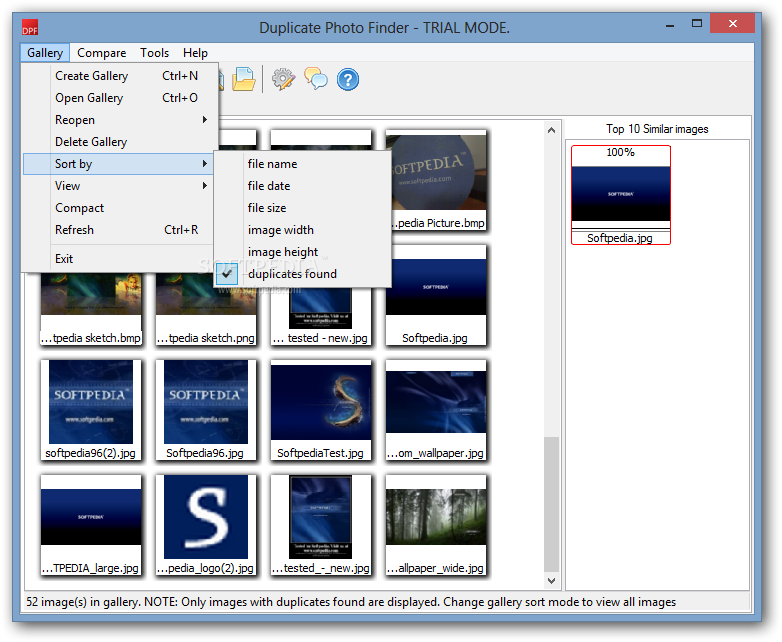Select the Softpedia.jpg gallery thumbnail
Screen dimensions: 782x642
(436, 295)
